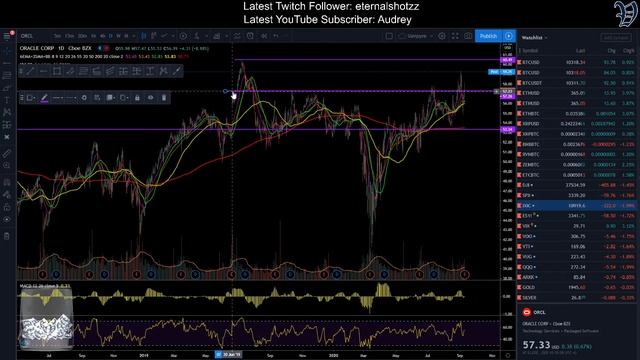Open the compare symbols button
This screenshot has width=640, height=360.
pyautogui.click(x=183, y=36)
